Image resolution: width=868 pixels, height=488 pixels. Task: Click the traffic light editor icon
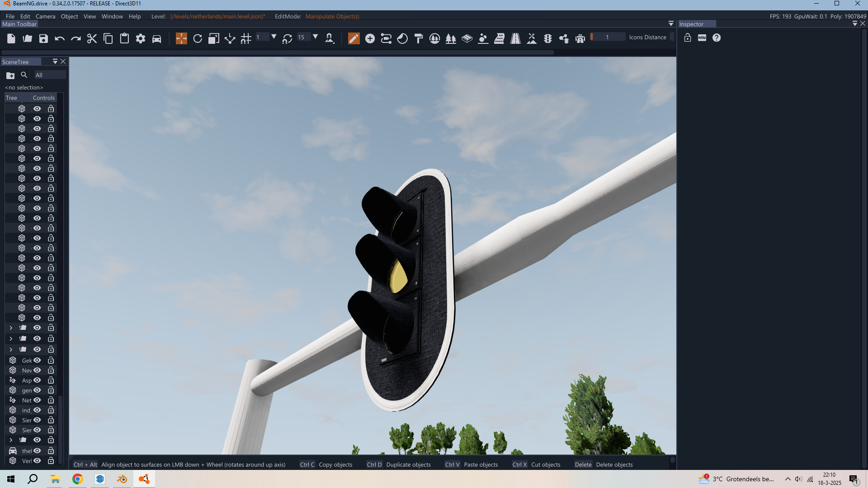[x=548, y=38]
